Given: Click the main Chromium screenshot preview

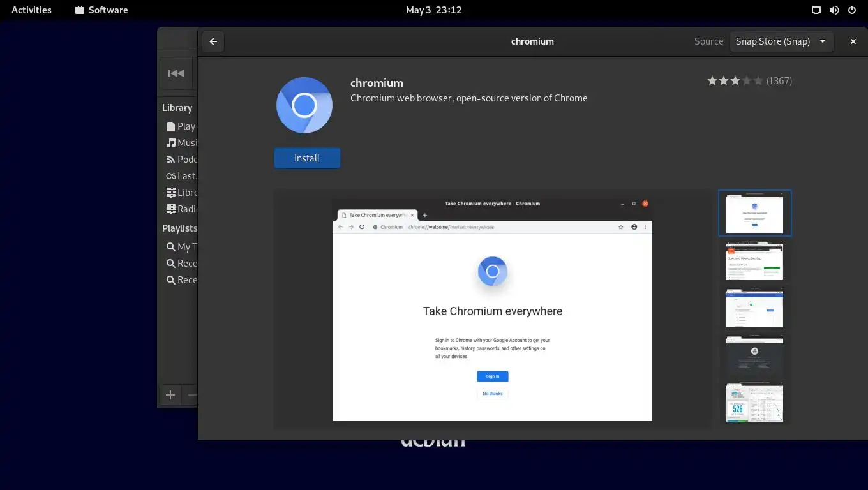Looking at the screenshot, I should [493, 309].
